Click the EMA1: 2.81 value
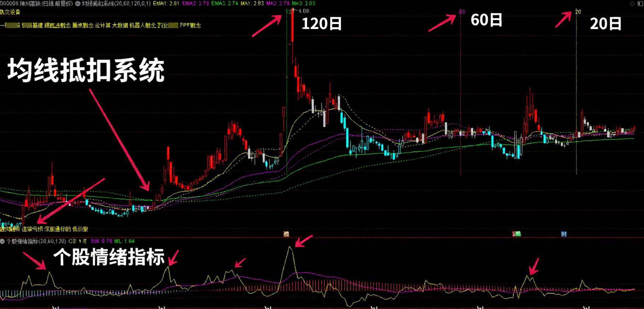This screenshot has height=309, width=644. click(166, 4)
